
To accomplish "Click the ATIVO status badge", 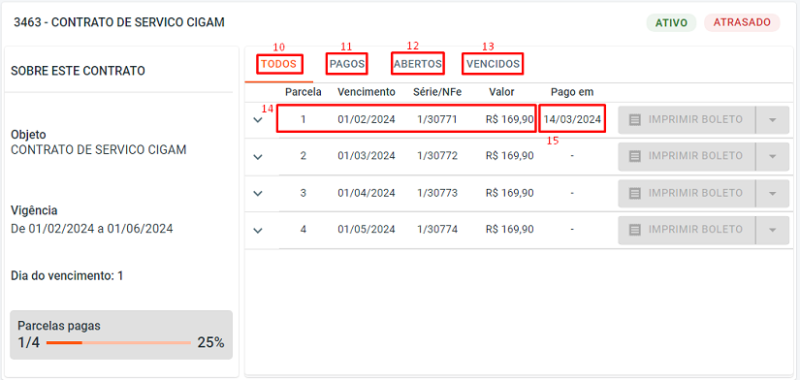I will coord(671,23).
